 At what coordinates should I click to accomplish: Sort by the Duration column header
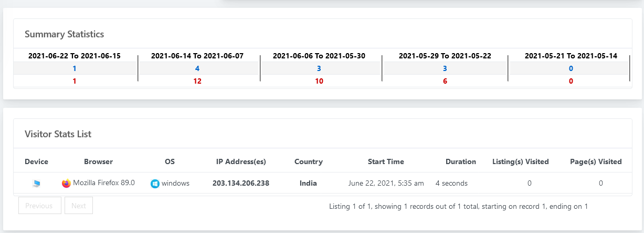460,161
